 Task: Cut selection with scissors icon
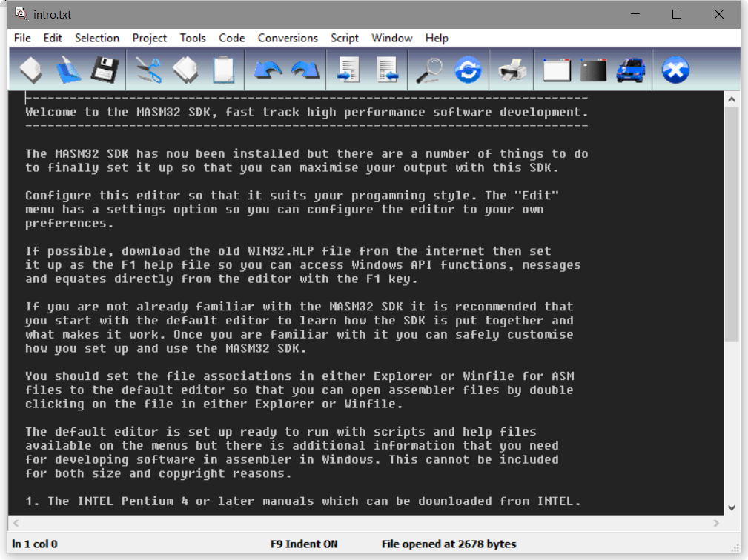coord(148,70)
